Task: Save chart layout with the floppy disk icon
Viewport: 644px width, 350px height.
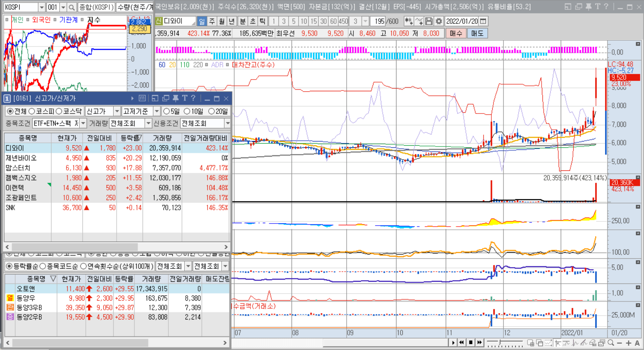Action: pyautogui.click(x=429, y=21)
